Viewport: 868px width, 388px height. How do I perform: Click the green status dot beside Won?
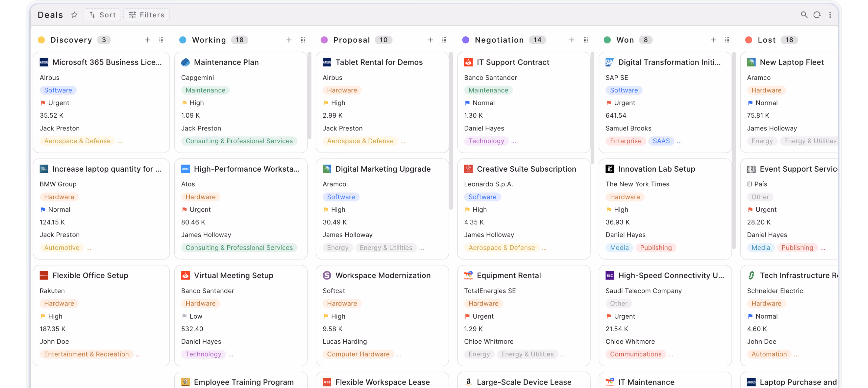click(x=607, y=40)
